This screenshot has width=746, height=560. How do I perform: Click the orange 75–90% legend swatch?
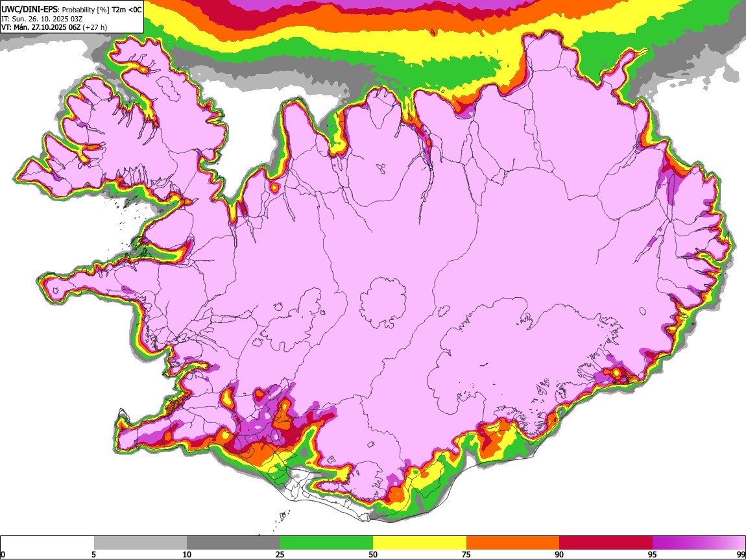(x=513, y=543)
